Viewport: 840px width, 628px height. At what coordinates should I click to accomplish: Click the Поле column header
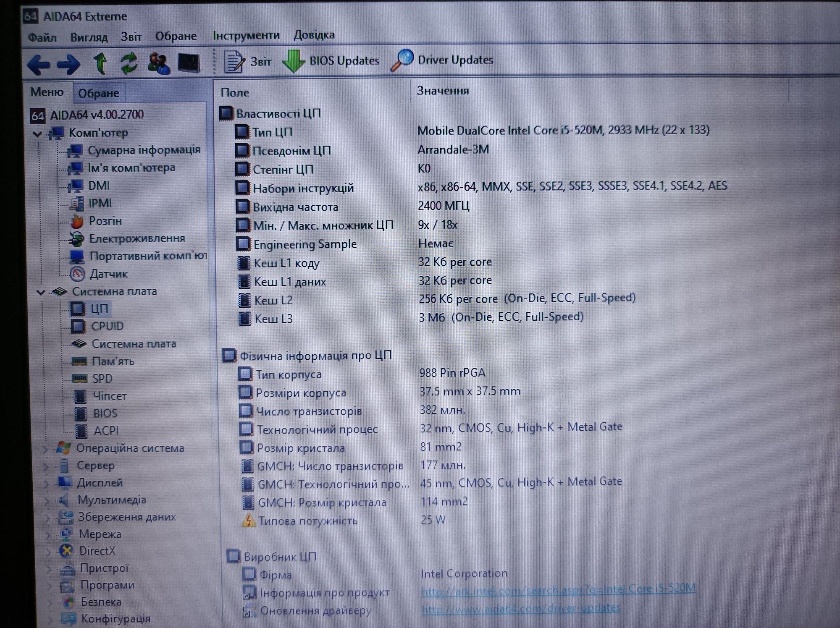235,92
